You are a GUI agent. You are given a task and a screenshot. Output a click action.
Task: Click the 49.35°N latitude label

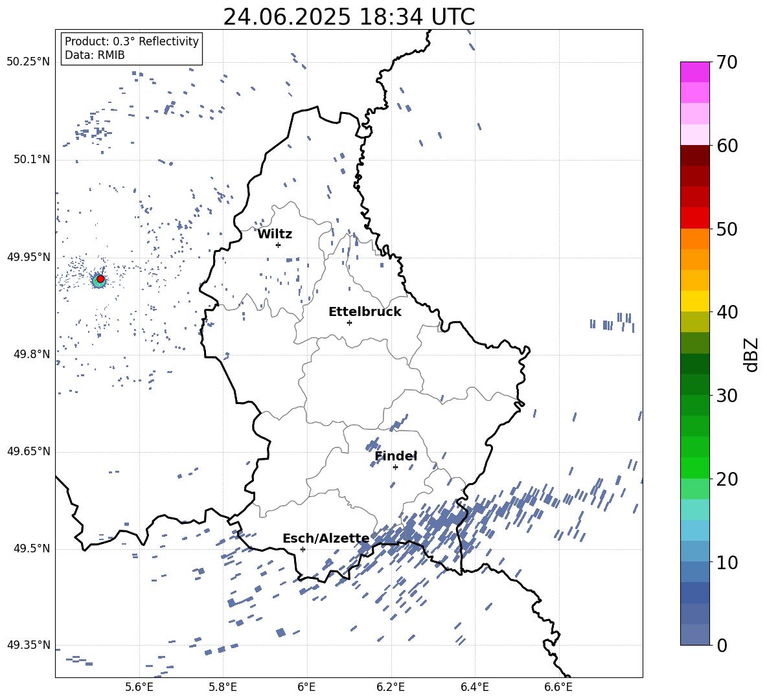(x=29, y=645)
